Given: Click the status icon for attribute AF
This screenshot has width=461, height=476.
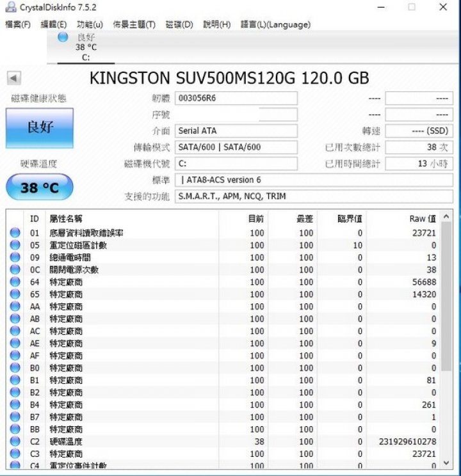Looking at the screenshot, I should point(15,355).
